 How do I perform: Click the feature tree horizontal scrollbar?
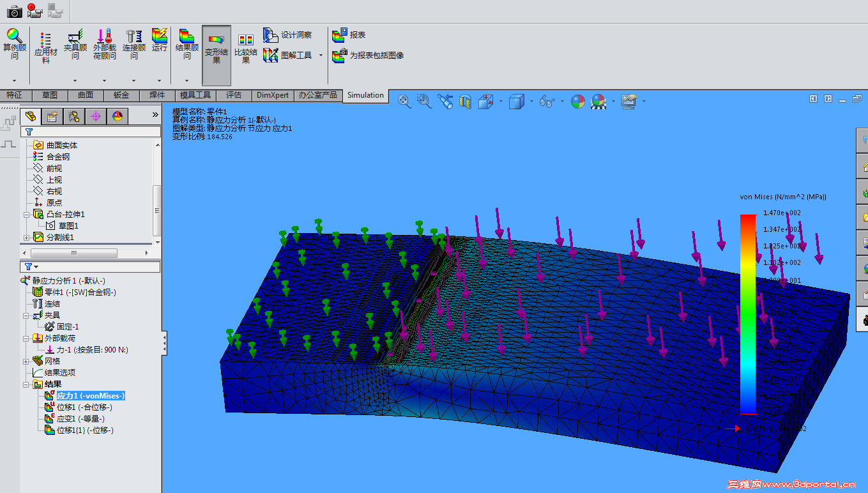click(87, 253)
